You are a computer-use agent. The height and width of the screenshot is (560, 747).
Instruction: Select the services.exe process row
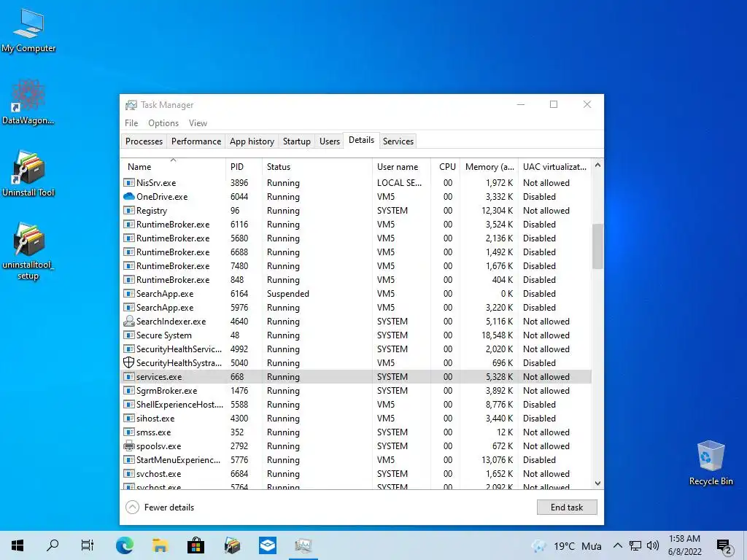[356, 377]
